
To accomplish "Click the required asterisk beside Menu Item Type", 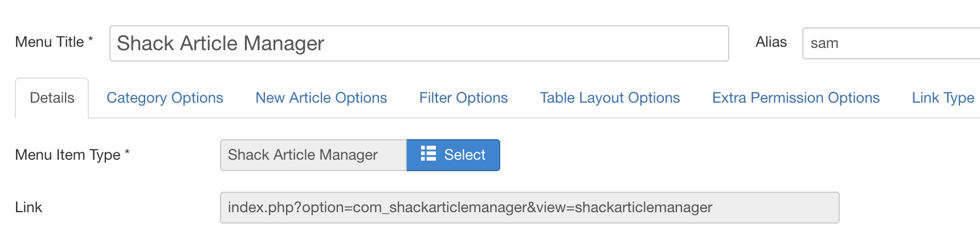I will pos(127,152).
